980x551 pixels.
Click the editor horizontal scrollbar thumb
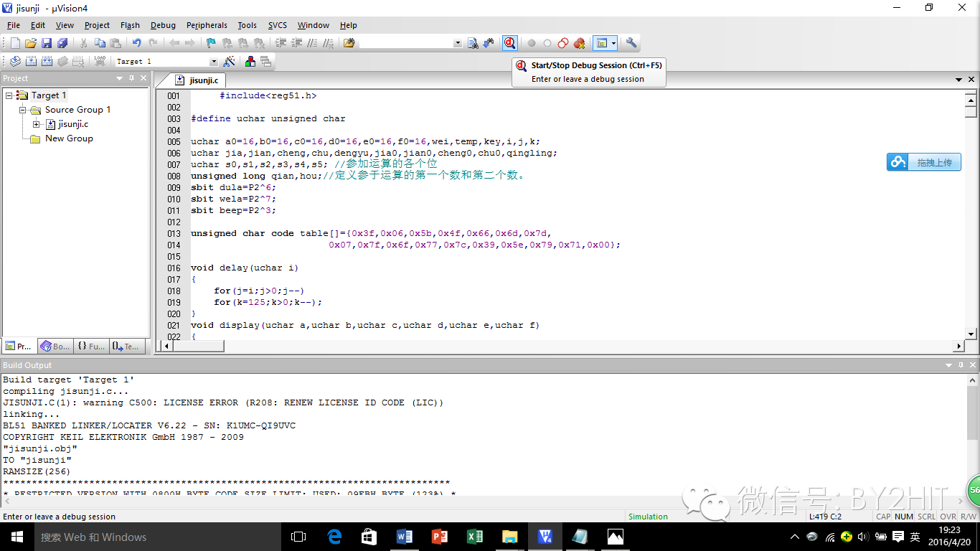(198, 346)
